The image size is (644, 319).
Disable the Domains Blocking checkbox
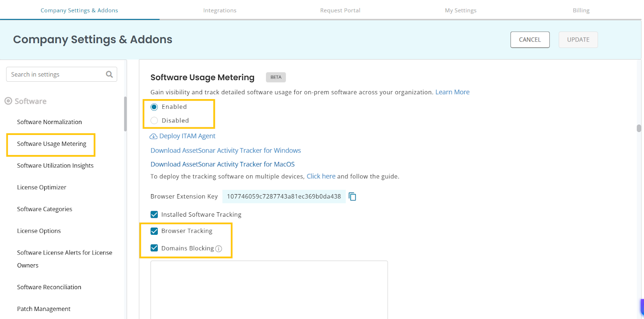154,248
